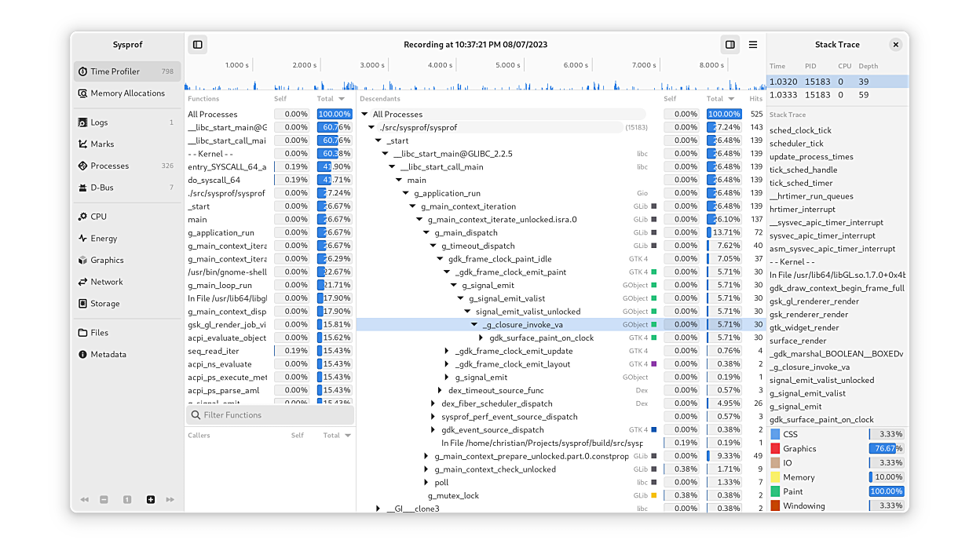Open the Metadata section

coord(108,355)
